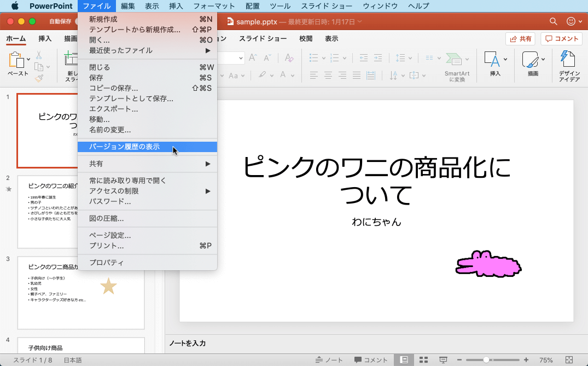Click the Paste (ペースト) clipboard icon
Viewport: 588px width, 366px height.
[15, 61]
